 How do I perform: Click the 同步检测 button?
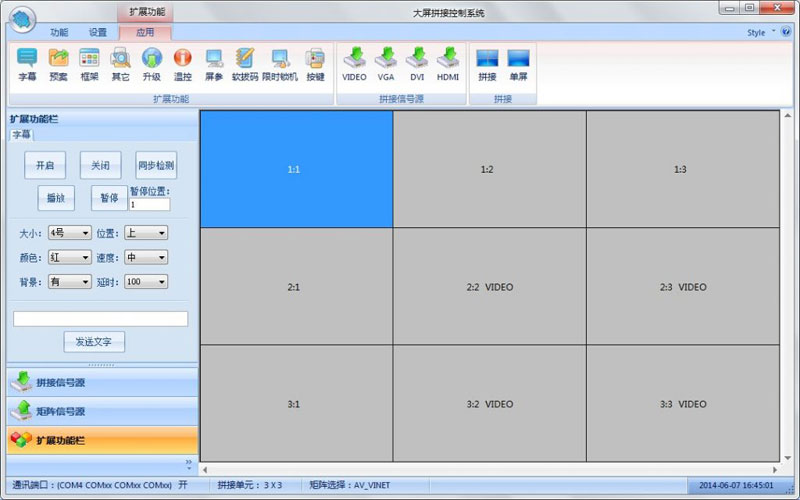coord(156,165)
